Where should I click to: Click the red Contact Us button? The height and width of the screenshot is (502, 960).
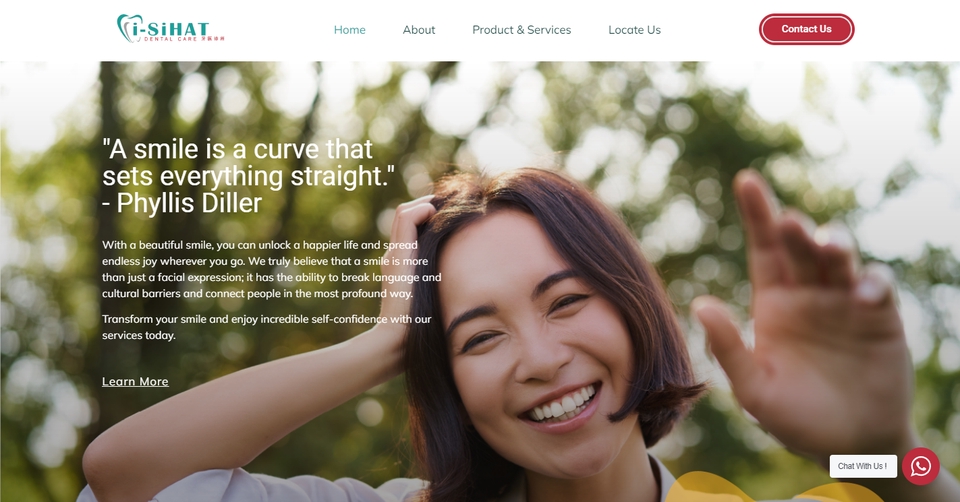(806, 29)
